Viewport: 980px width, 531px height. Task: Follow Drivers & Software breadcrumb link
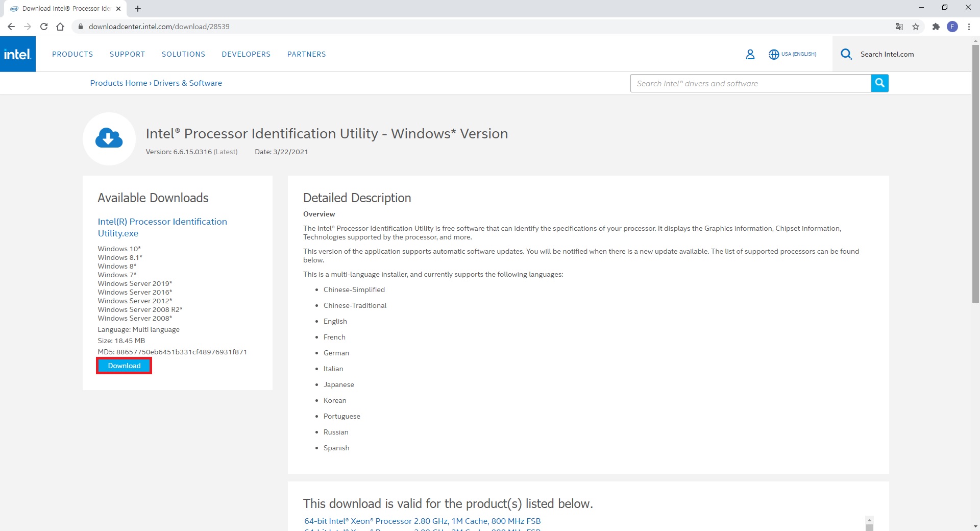(188, 83)
